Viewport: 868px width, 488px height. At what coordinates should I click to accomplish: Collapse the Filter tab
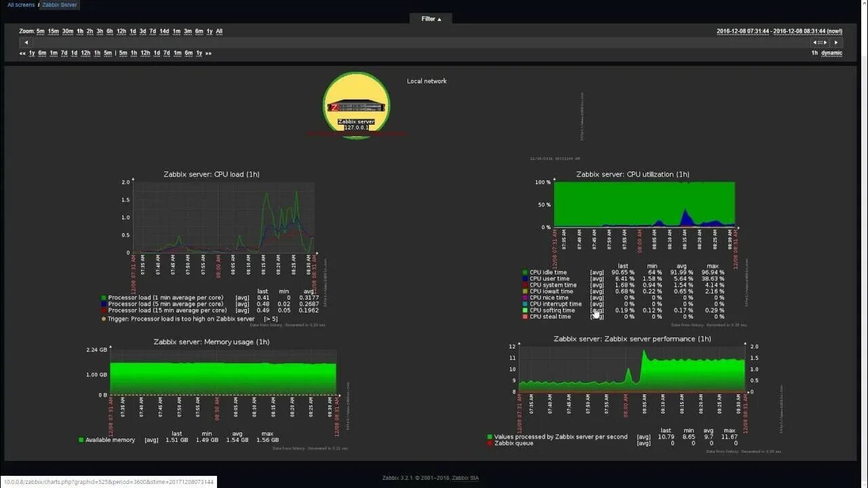pyautogui.click(x=431, y=19)
